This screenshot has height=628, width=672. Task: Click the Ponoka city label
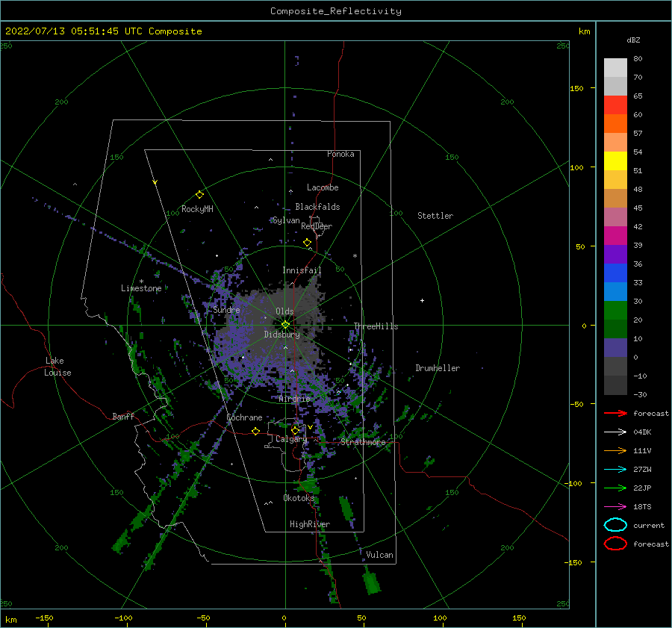(x=340, y=154)
